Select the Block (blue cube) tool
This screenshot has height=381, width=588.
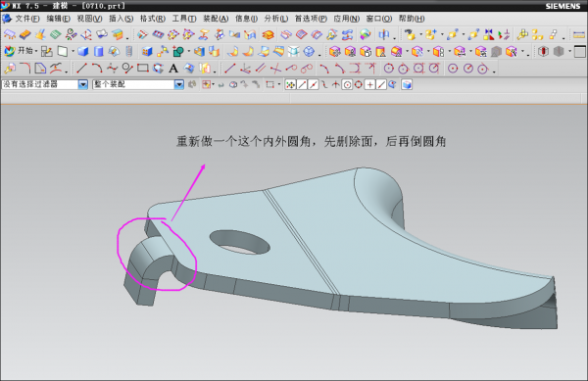click(x=83, y=51)
